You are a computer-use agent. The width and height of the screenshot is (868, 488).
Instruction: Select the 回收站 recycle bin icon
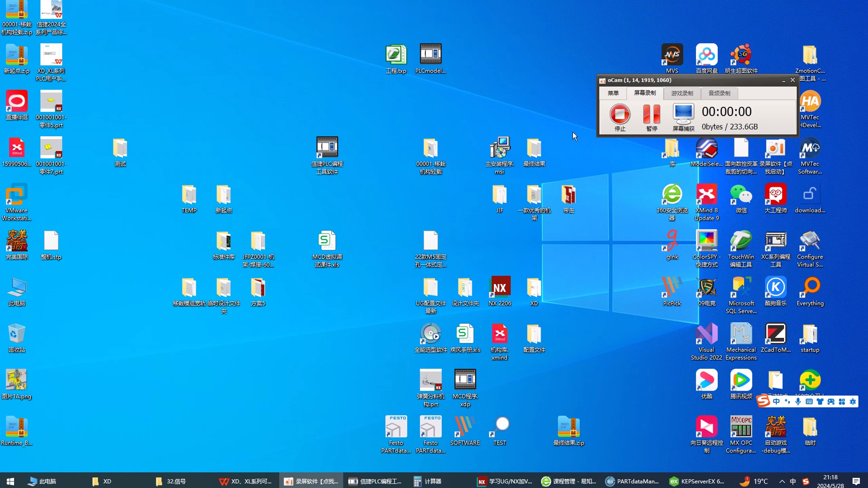pyautogui.click(x=16, y=334)
